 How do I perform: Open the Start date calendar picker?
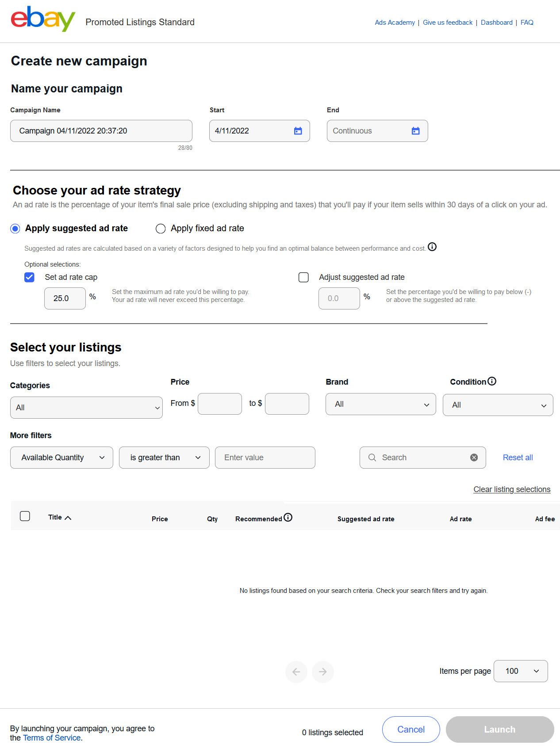pyautogui.click(x=298, y=131)
